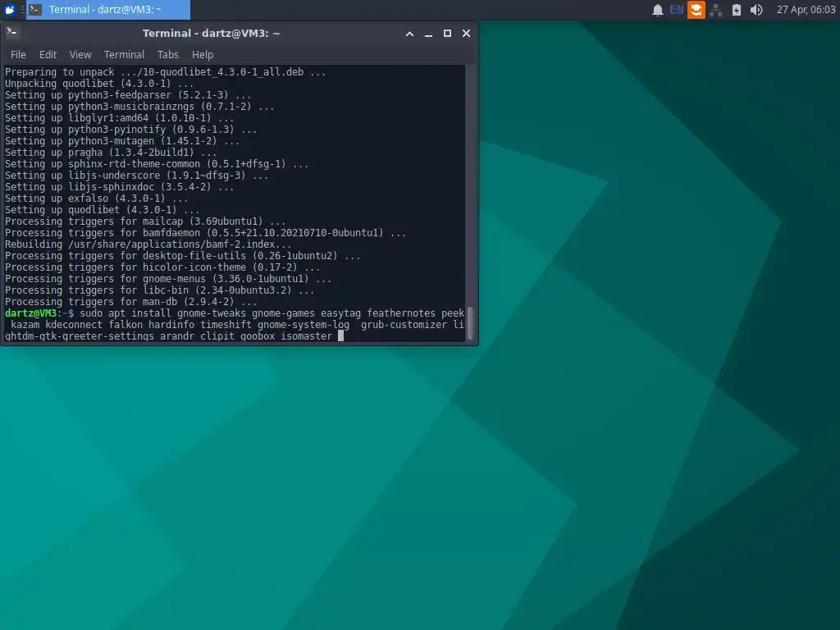The height and width of the screenshot is (630, 840).
Task: Open the Edit menu
Action: coord(48,55)
